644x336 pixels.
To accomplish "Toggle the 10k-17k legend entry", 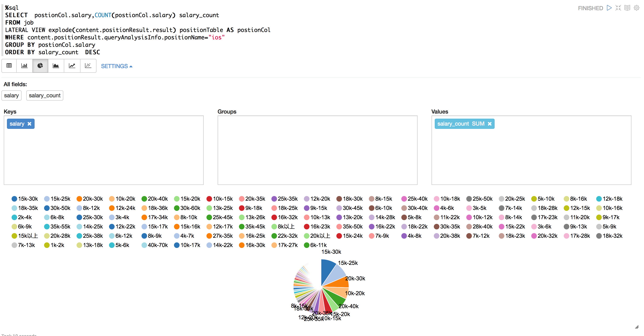I will [x=187, y=245].
